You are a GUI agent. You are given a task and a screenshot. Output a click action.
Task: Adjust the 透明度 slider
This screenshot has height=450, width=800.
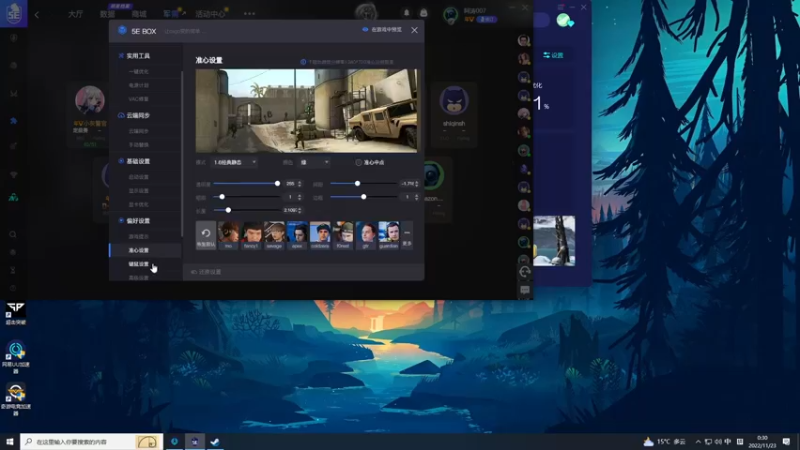246,183
